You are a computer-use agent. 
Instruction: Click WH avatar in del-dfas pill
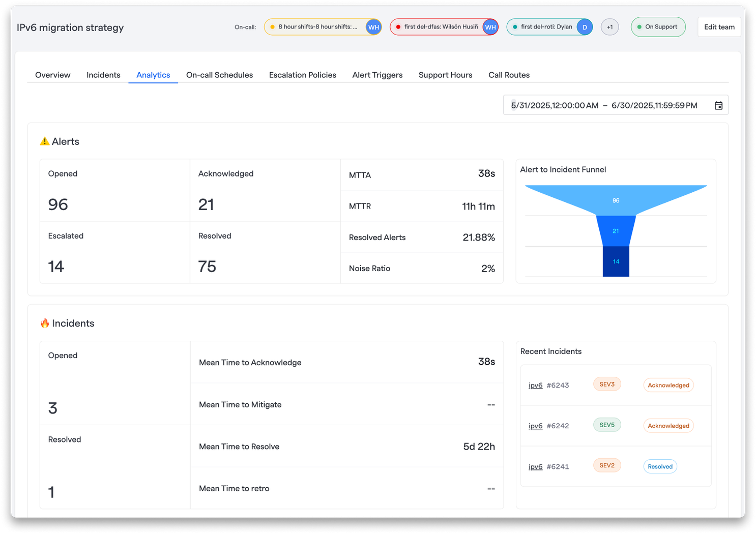pyautogui.click(x=490, y=27)
